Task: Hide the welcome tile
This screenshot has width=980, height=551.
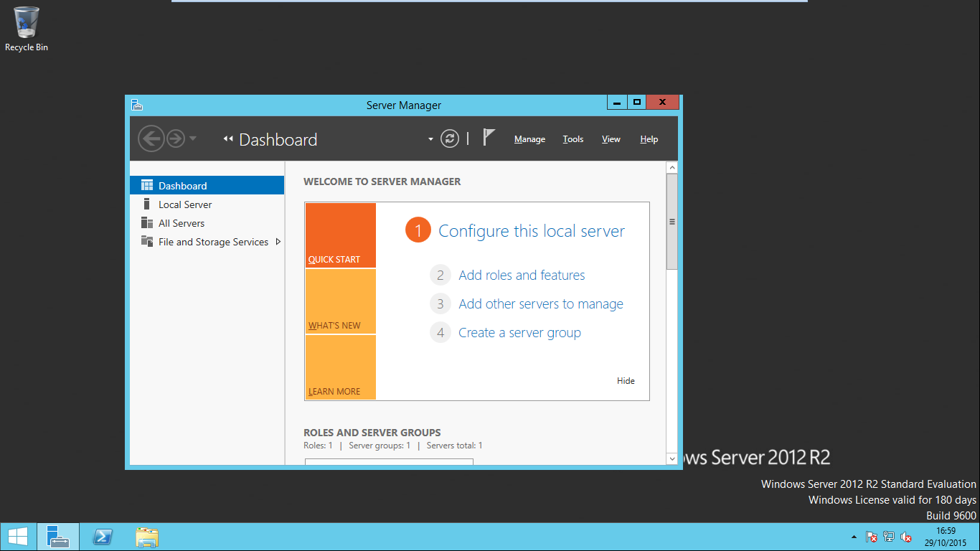Action: click(626, 381)
